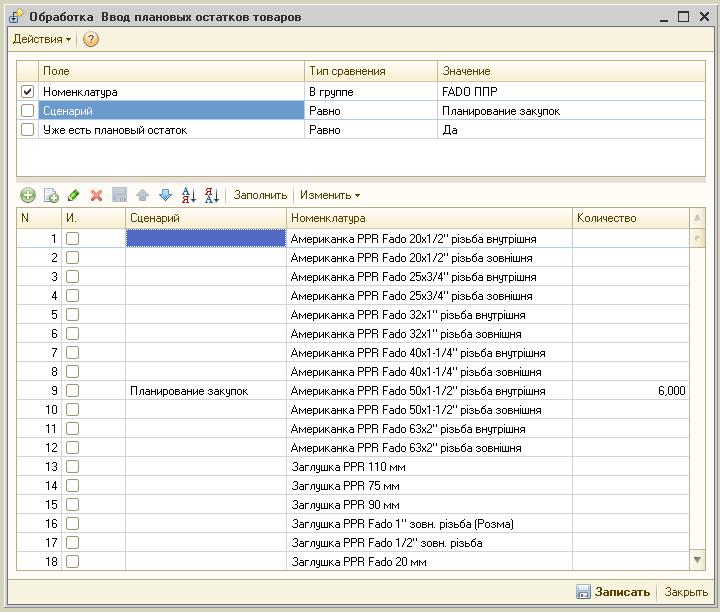
Task: Click the table scrollbar thumb
Action: coord(697,238)
